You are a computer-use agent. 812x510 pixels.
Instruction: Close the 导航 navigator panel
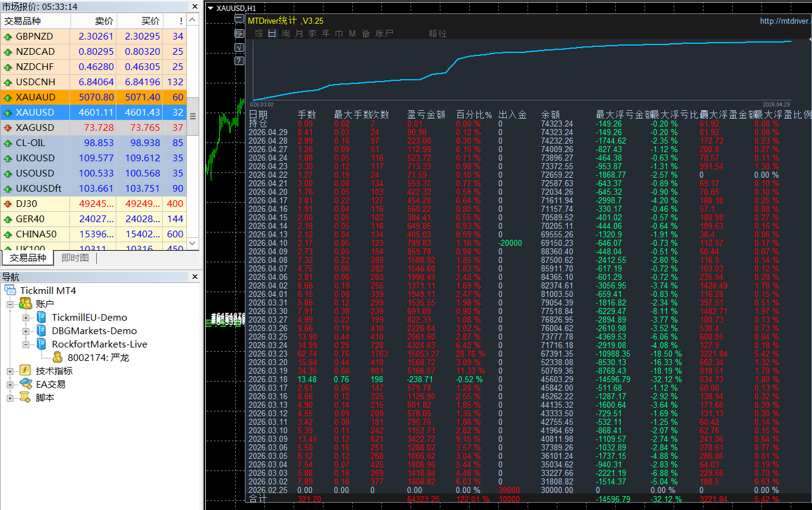(195, 277)
